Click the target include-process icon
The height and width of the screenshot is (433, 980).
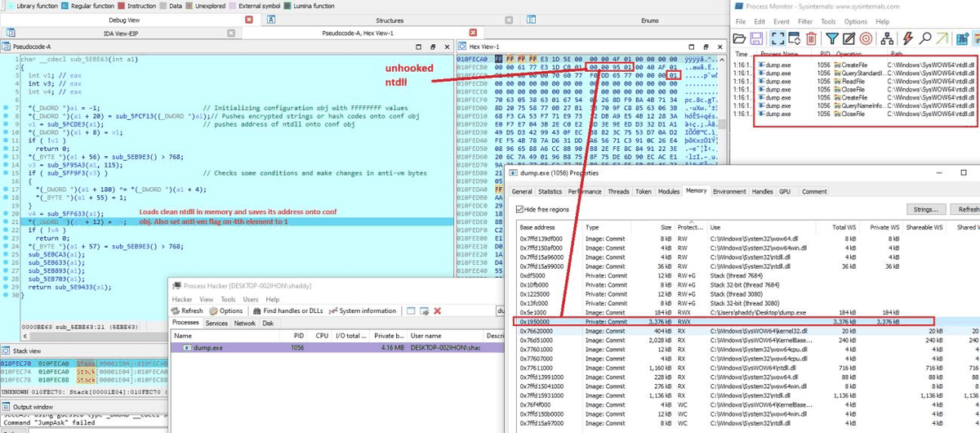866,38
